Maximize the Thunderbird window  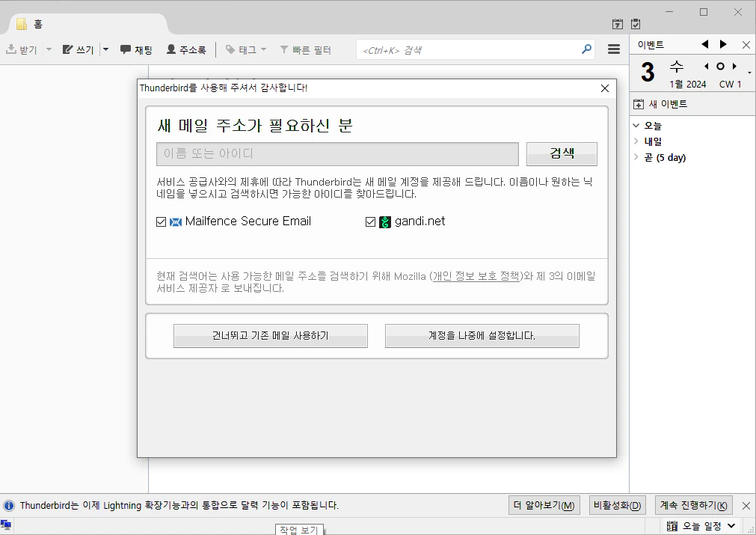(x=704, y=12)
